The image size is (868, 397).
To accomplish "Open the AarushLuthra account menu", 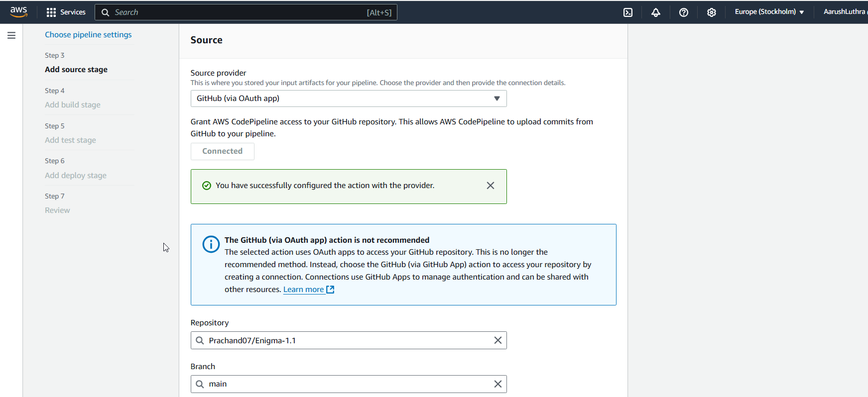I will pyautogui.click(x=845, y=12).
